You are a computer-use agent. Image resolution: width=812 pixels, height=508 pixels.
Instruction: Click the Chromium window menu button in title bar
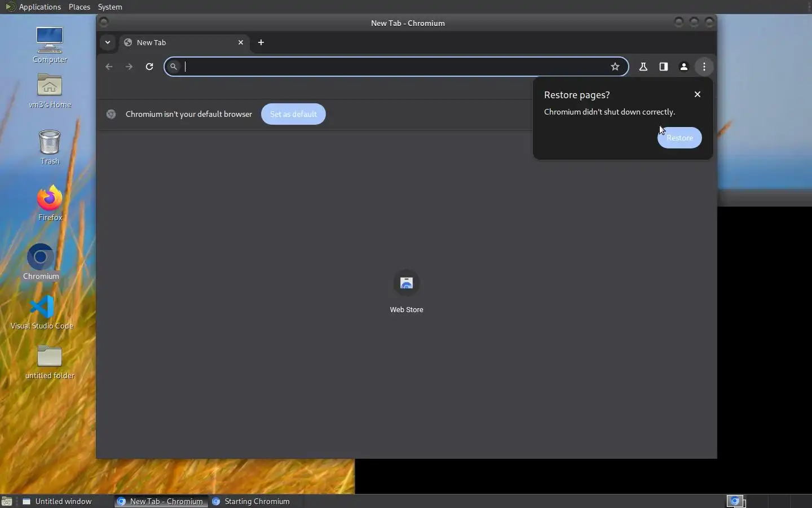pos(104,23)
